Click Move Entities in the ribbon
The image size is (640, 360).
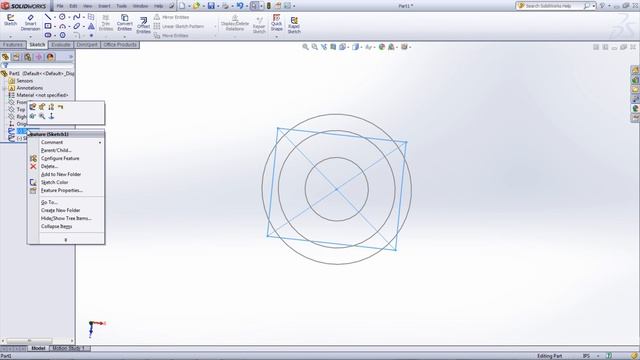171,36
